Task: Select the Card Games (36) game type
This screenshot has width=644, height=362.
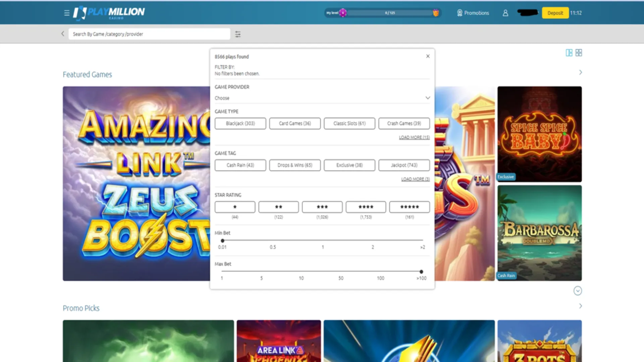Action: tap(295, 123)
